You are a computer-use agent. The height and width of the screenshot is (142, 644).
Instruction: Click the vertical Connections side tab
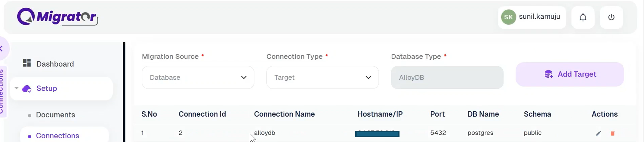click(x=2, y=92)
